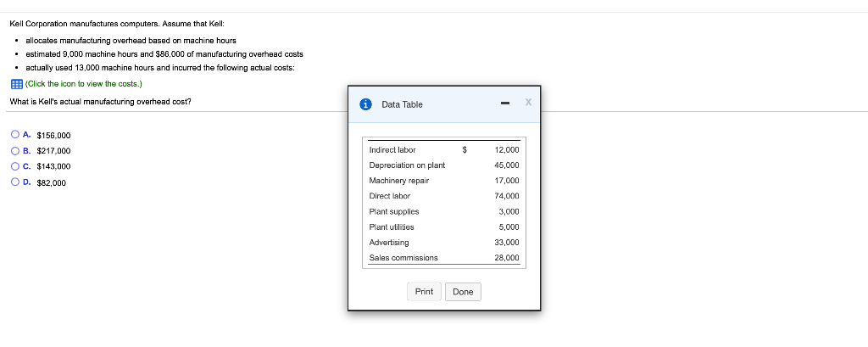This screenshot has height=347, width=868.
Task: Click the 12,000 value
Action: (x=507, y=149)
